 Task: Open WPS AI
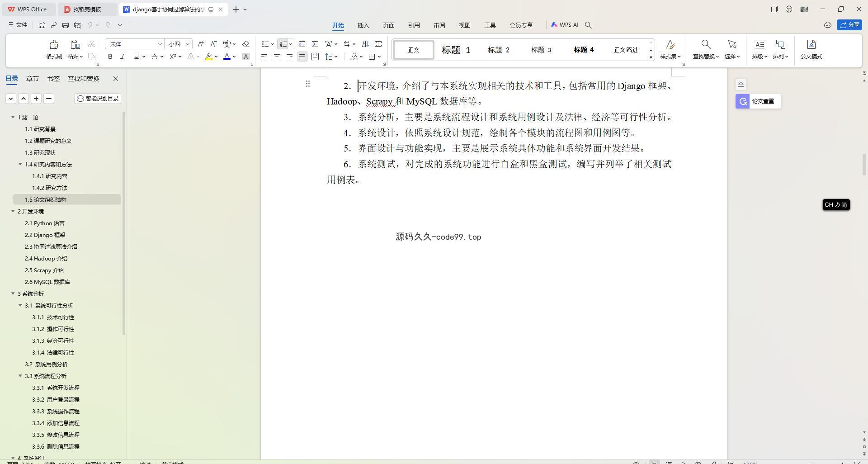pyautogui.click(x=565, y=25)
